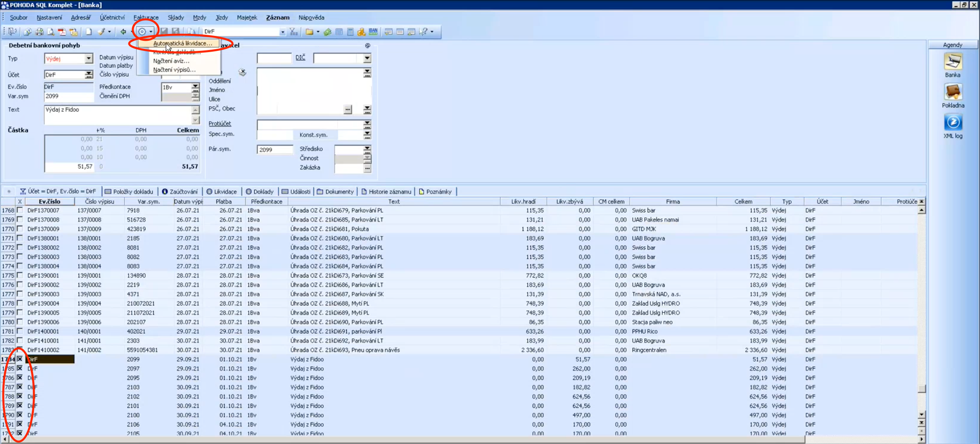Open the Účet field selector showing DirF
Image resolution: width=980 pixels, height=444 pixels.
pyautogui.click(x=88, y=75)
